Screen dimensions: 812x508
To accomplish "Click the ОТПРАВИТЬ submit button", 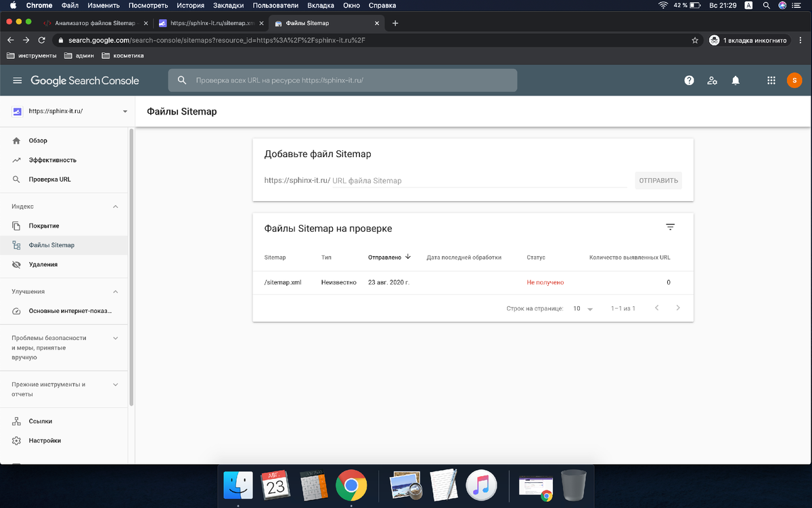I will [x=658, y=180].
